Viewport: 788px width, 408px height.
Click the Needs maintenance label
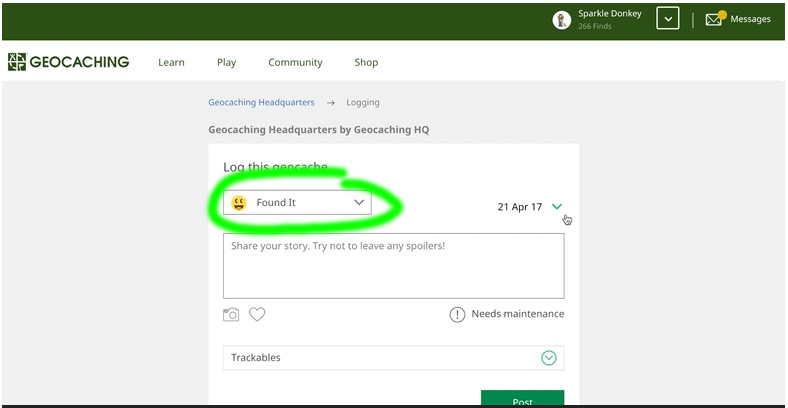(518, 314)
